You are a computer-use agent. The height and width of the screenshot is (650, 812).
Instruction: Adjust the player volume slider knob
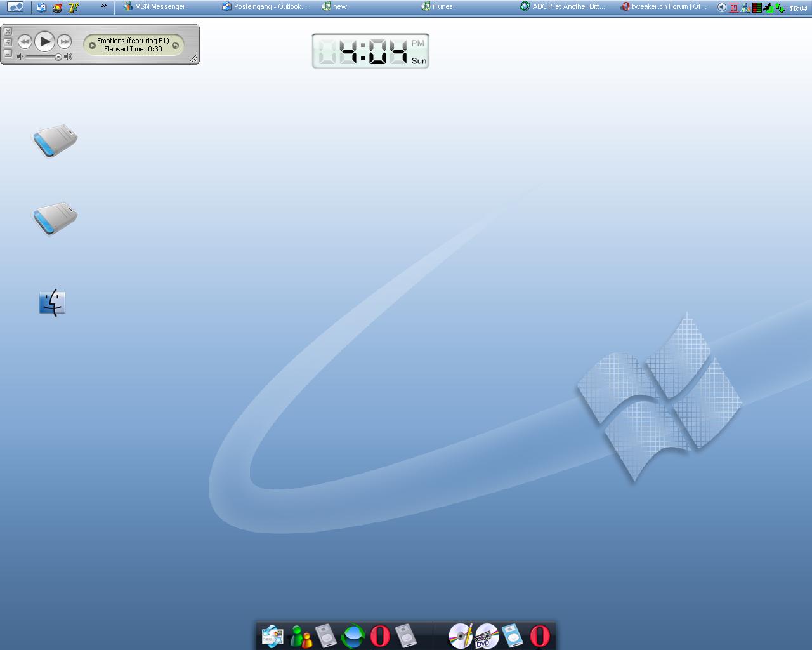[x=58, y=57]
